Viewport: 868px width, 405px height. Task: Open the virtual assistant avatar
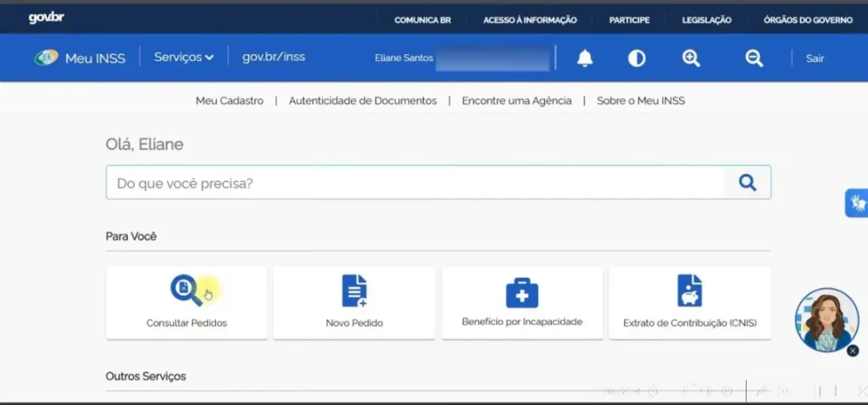click(826, 319)
